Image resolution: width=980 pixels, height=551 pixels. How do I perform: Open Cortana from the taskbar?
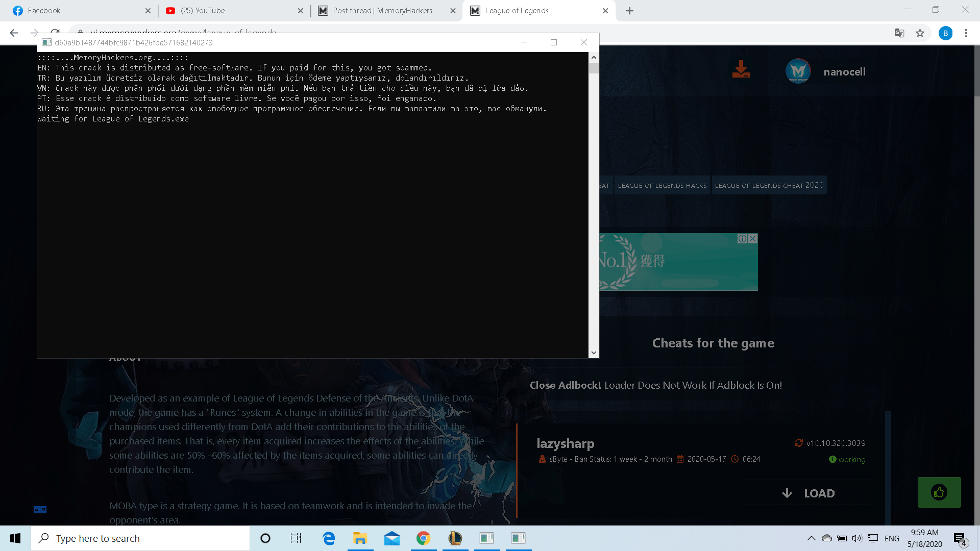pos(265,538)
